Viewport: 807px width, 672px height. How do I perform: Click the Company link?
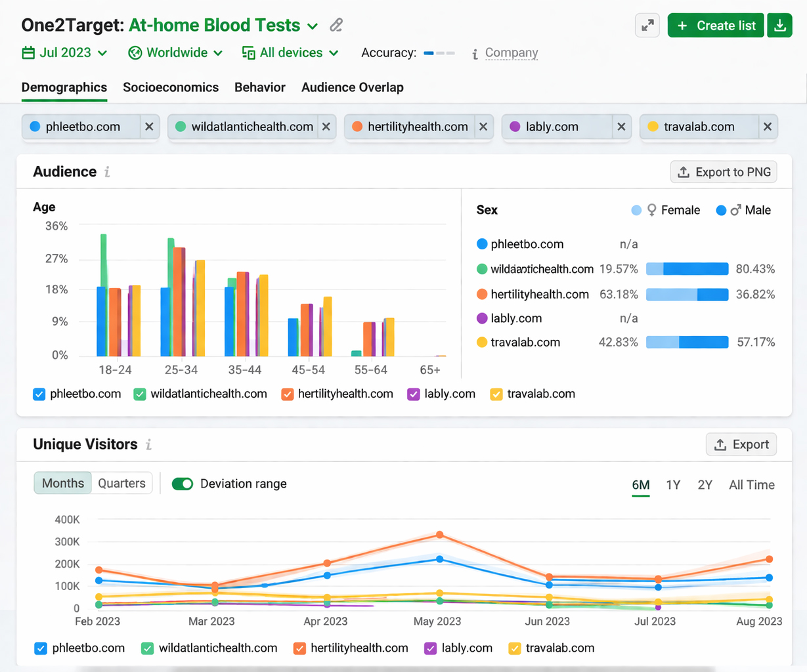(512, 52)
